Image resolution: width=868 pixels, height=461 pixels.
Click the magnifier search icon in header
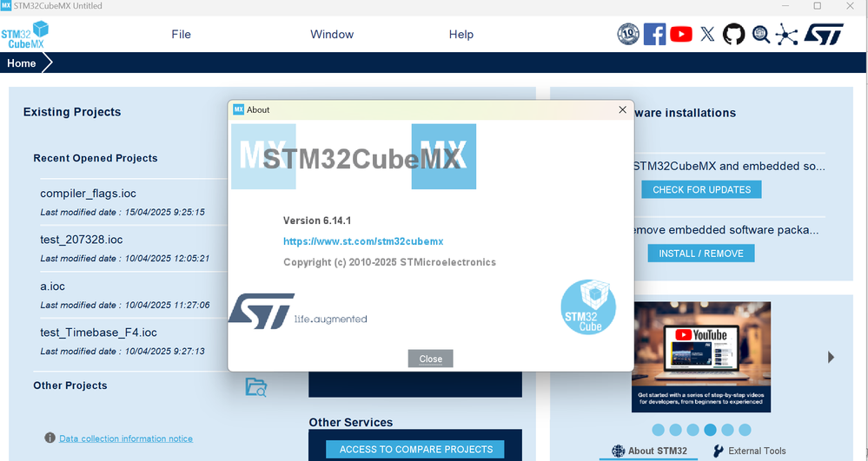pyautogui.click(x=760, y=35)
